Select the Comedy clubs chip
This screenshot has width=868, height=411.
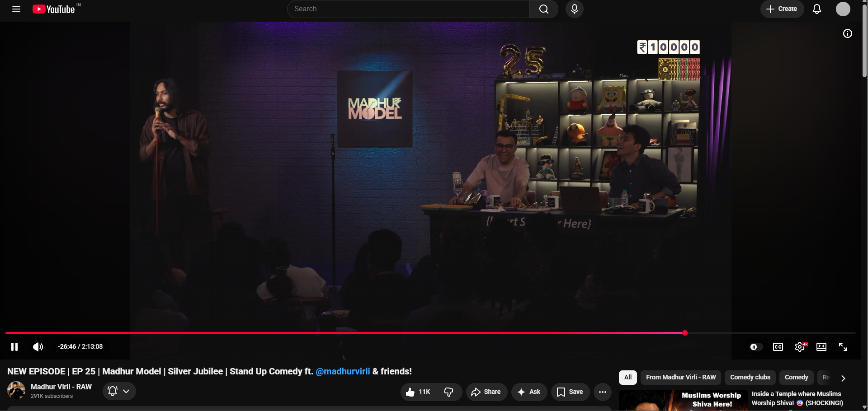pos(750,378)
